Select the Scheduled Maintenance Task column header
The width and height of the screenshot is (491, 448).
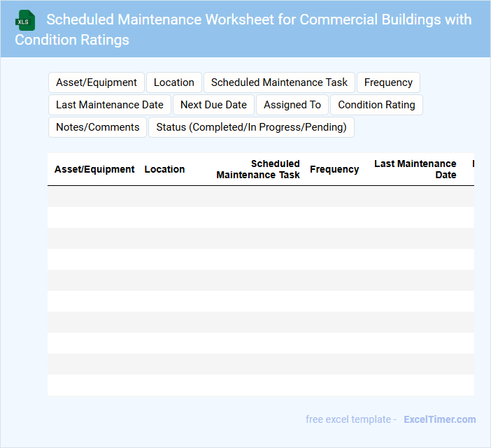(x=258, y=169)
